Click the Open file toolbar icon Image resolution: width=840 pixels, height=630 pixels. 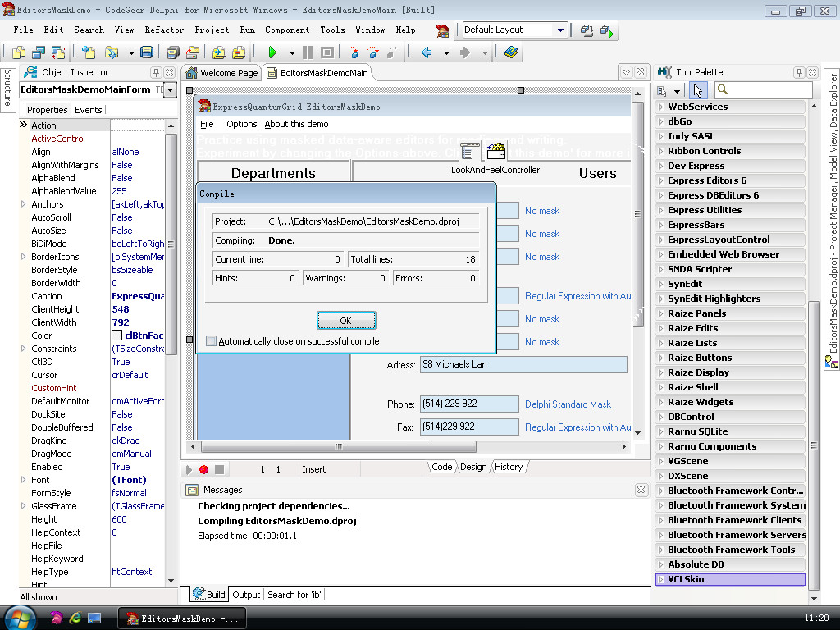tap(112, 52)
